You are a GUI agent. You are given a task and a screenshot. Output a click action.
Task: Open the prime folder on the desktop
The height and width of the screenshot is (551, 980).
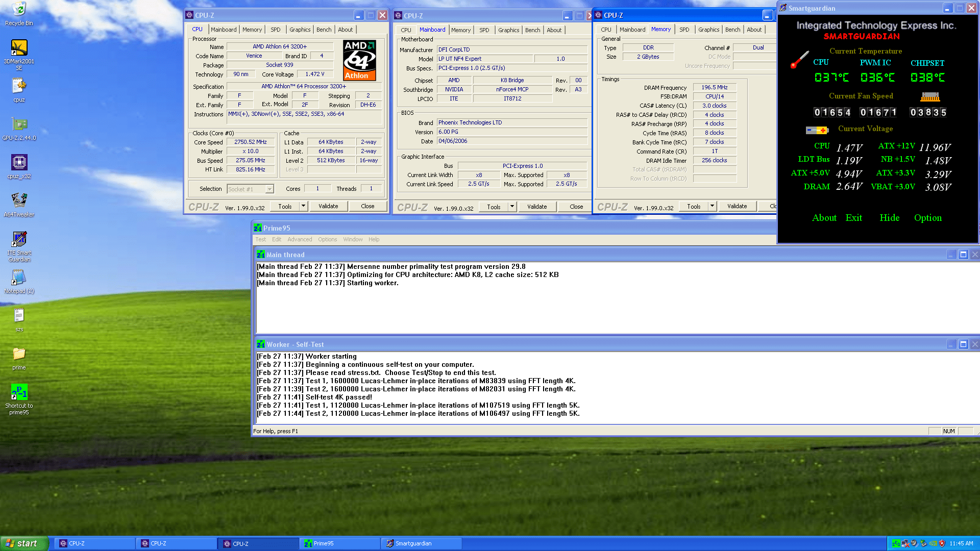pyautogui.click(x=19, y=354)
